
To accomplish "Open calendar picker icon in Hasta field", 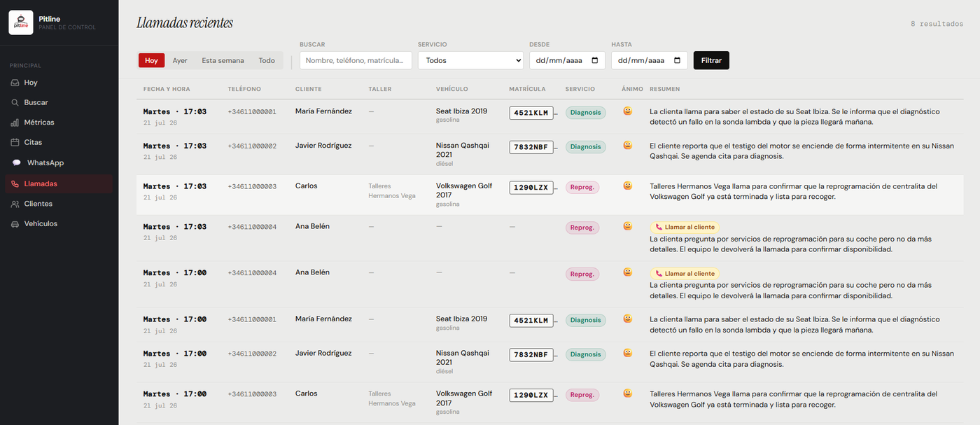I will pos(677,60).
